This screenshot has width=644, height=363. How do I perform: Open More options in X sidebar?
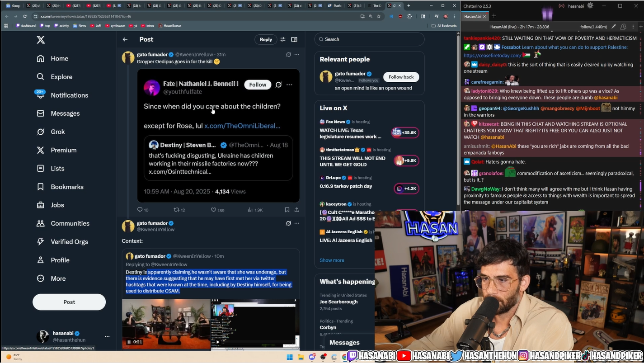(x=51, y=278)
